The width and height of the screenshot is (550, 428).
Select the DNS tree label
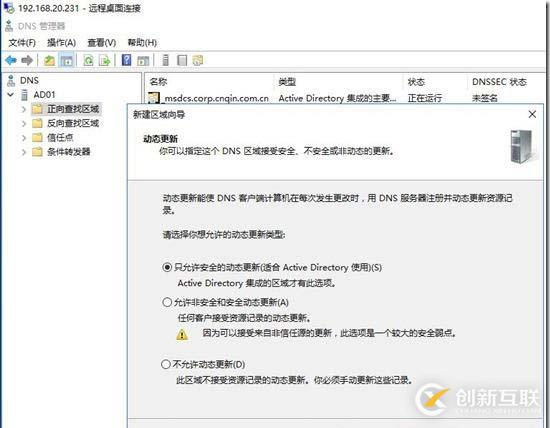pos(29,81)
